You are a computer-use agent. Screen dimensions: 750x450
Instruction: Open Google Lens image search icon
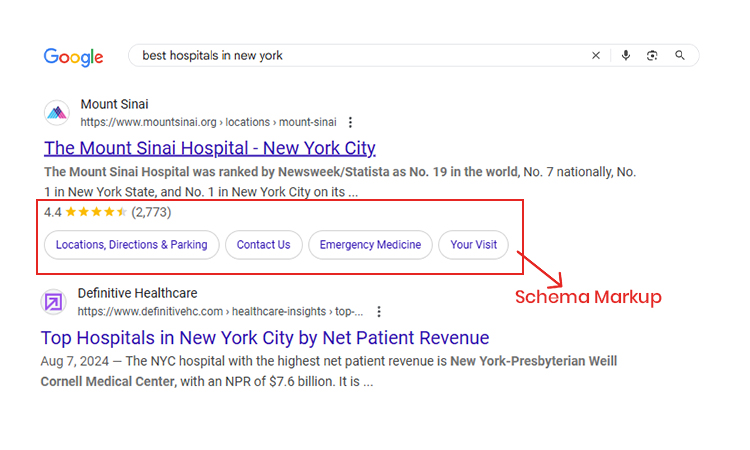point(652,55)
